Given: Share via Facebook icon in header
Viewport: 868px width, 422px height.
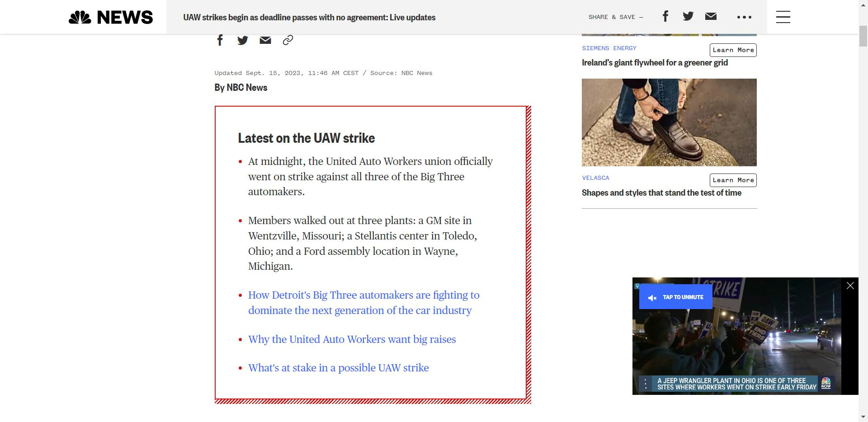Looking at the screenshot, I should [x=665, y=17].
